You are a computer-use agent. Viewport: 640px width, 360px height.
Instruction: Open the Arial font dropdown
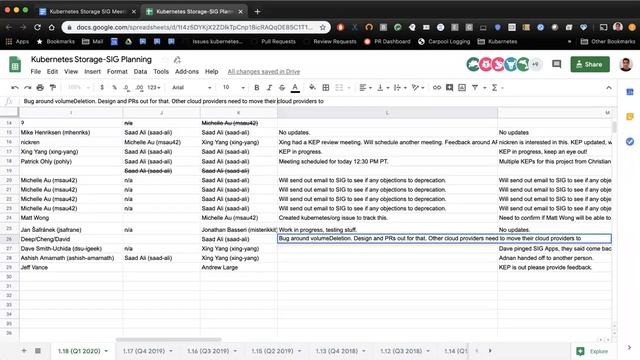click(x=191, y=87)
